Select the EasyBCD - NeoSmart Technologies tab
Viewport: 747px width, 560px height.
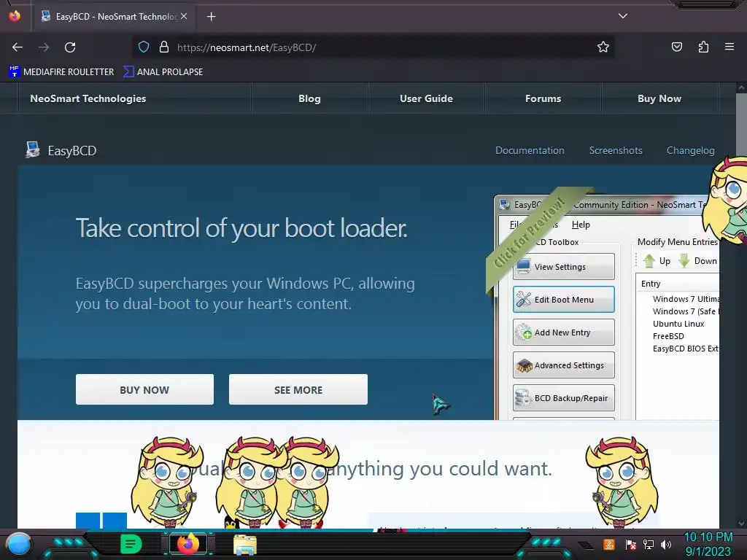[x=115, y=17]
